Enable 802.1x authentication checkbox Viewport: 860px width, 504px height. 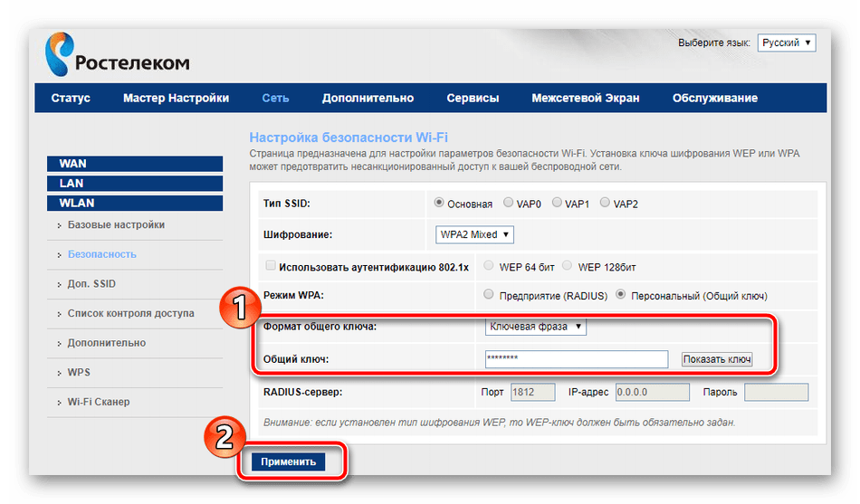270,266
